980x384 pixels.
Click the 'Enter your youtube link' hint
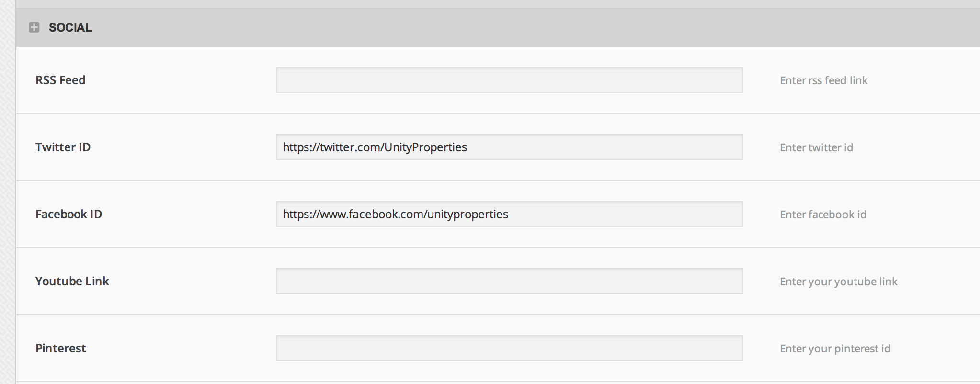click(x=839, y=282)
